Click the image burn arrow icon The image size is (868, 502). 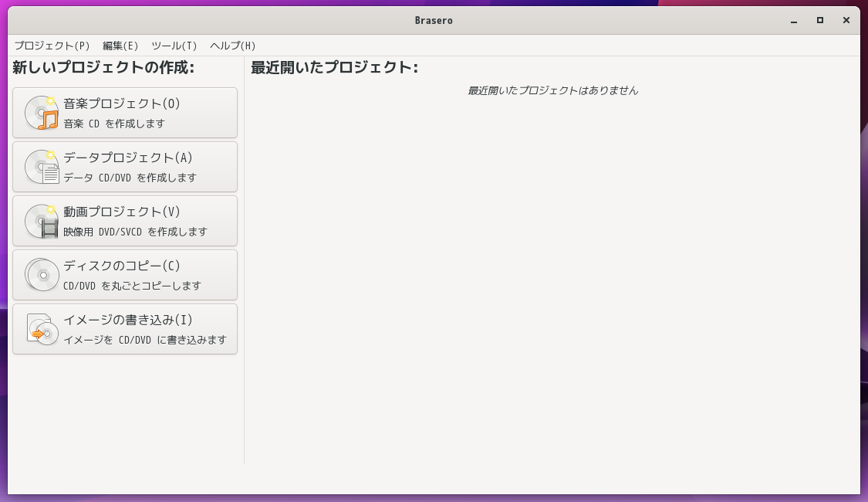42,329
